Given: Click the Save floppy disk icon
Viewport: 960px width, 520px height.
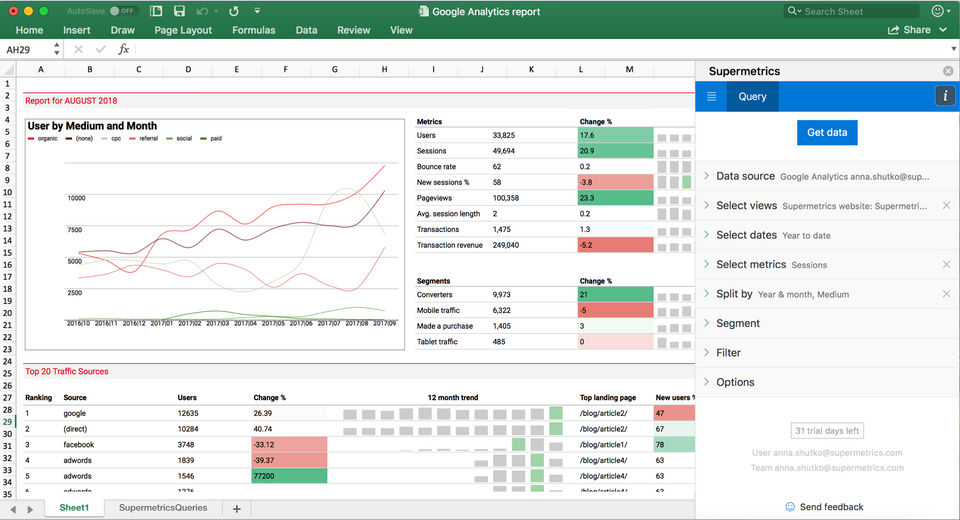Looking at the screenshot, I should 179,11.
